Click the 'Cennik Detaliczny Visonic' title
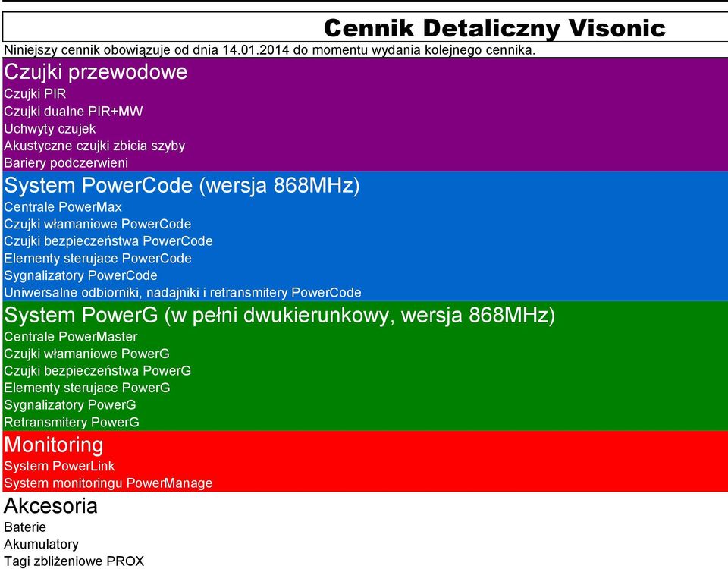The height and width of the screenshot is (569, 728). tap(494, 28)
